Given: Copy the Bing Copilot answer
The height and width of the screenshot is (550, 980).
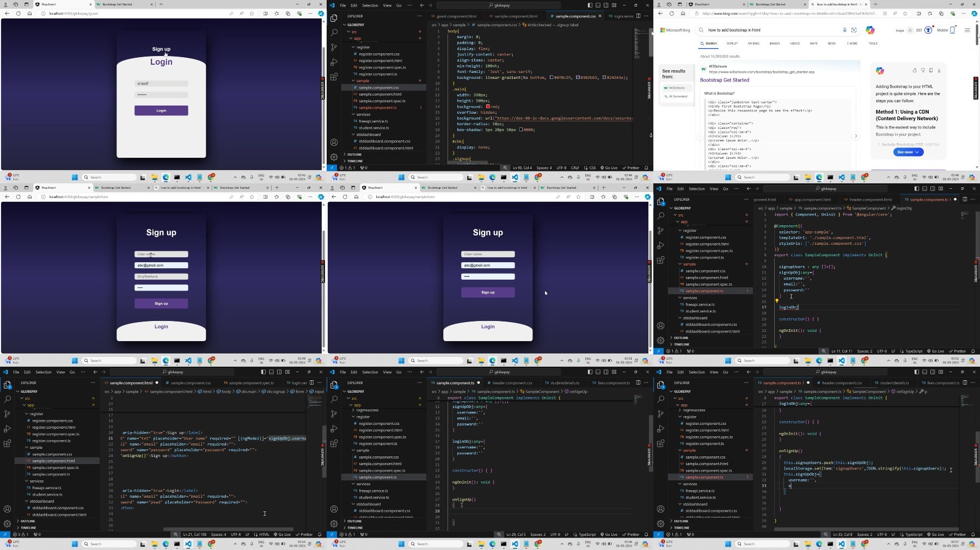Looking at the screenshot, I should tap(931, 70).
